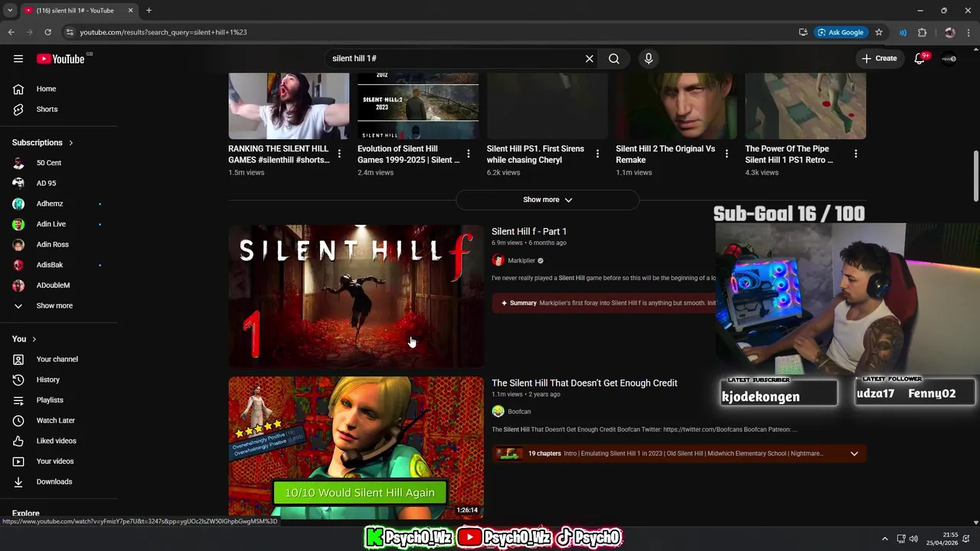Open Your videos
The height and width of the screenshot is (551, 980).
[x=55, y=461]
